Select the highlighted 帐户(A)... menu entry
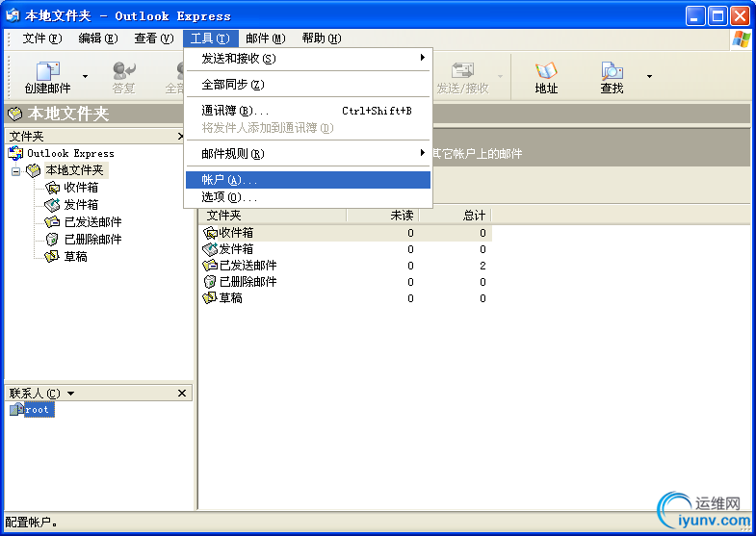Viewport: 756px width, 536px height. 308,180
